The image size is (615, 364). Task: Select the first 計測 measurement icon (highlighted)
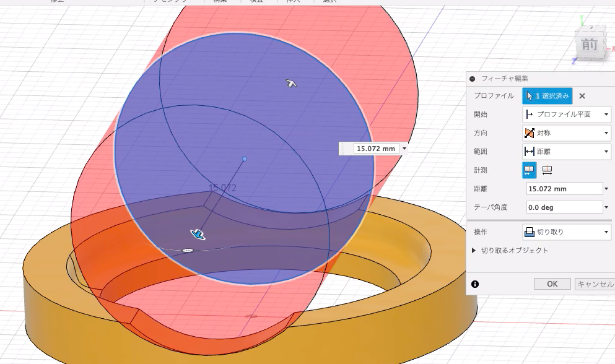pyautogui.click(x=529, y=170)
